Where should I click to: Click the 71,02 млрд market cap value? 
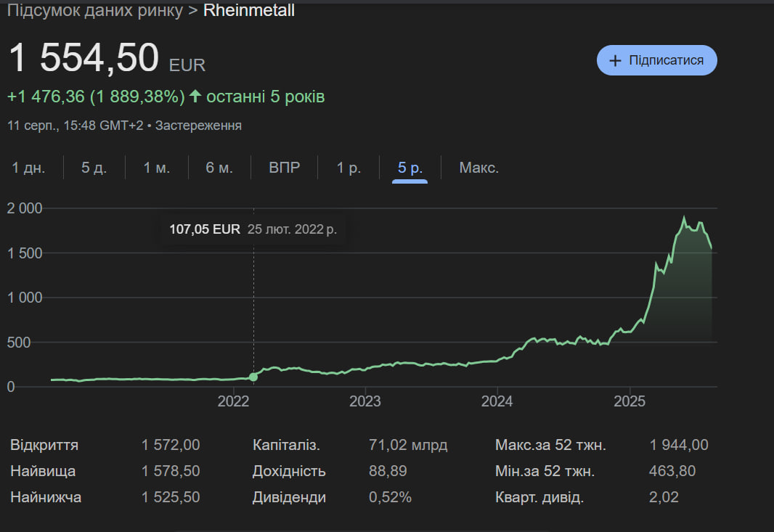(x=408, y=445)
